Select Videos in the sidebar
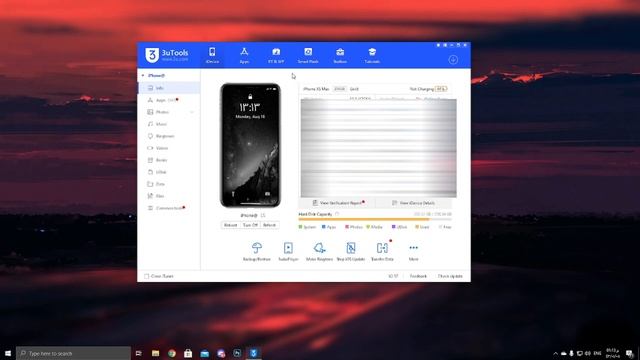Screen dimensions: 640x360 tap(169, 148)
